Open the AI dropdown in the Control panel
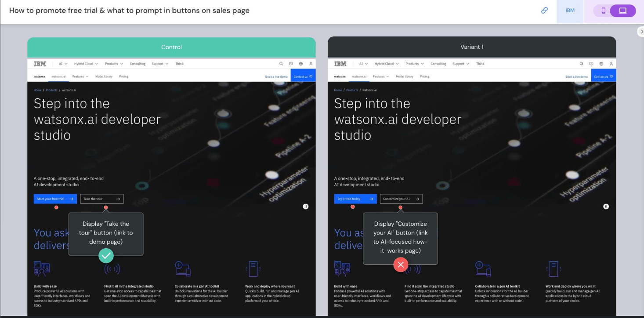The image size is (644, 318). tap(63, 64)
